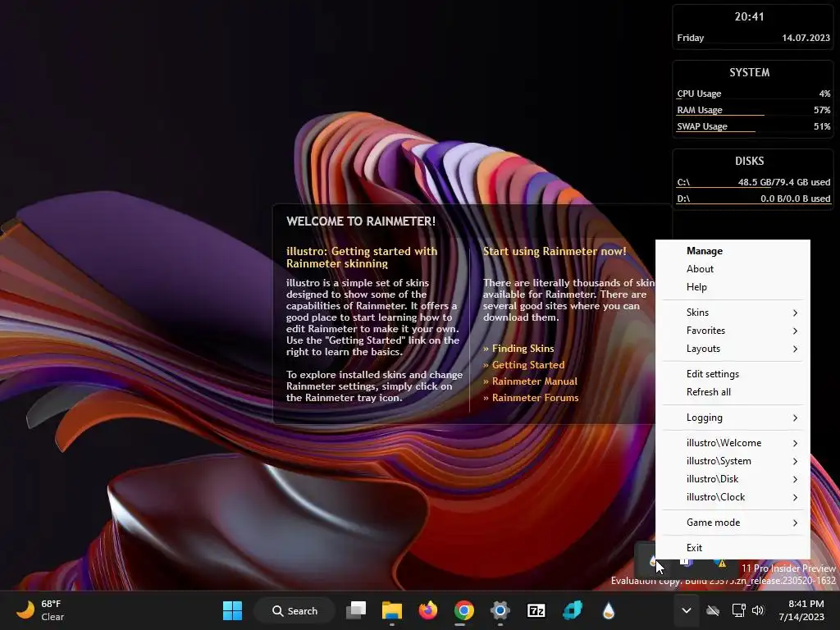The height and width of the screenshot is (630, 840).
Task: Collapse the hidden tray icons chevron
Action: pyautogui.click(x=687, y=610)
